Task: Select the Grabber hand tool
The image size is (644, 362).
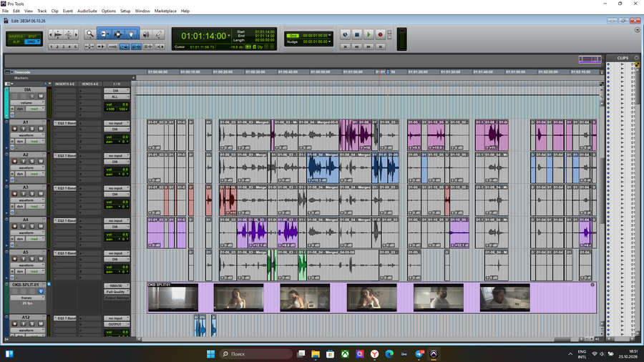Action: tap(131, 34)
